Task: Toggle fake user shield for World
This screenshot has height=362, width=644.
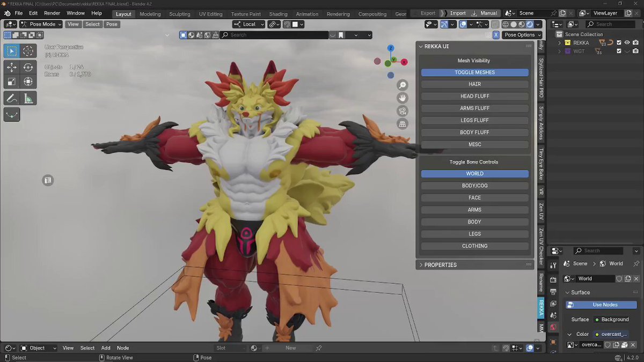Action: click(x=619, y=279)
